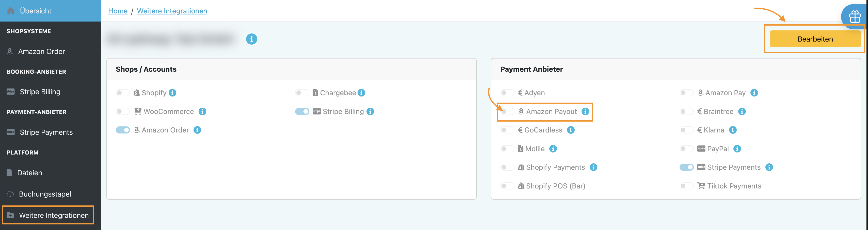
Task: Click info icon next to WooCommerce
Action: coord(202,111)
